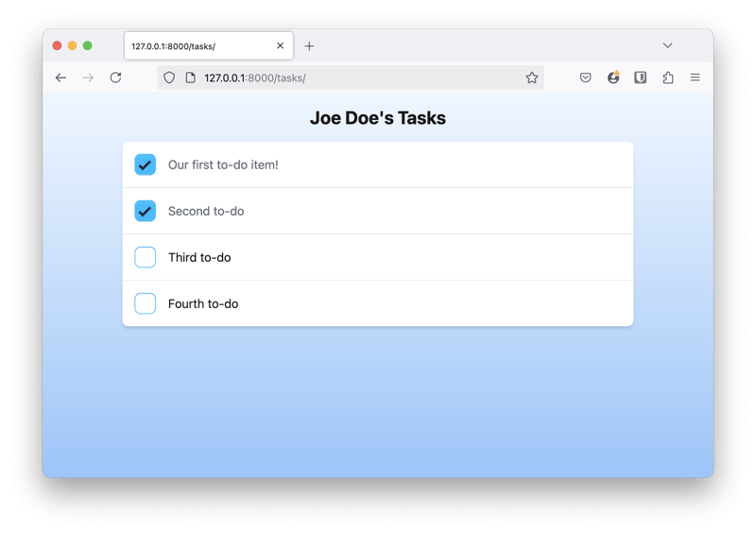Save page to Pocket
This screenshot has width=756, height=534.
pos(585,78)
